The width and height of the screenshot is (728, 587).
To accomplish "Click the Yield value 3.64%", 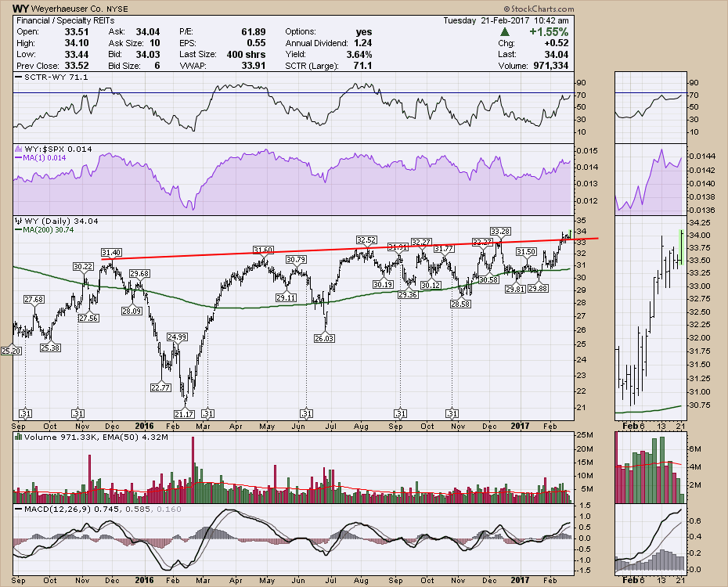I will (x=359, y=54).
